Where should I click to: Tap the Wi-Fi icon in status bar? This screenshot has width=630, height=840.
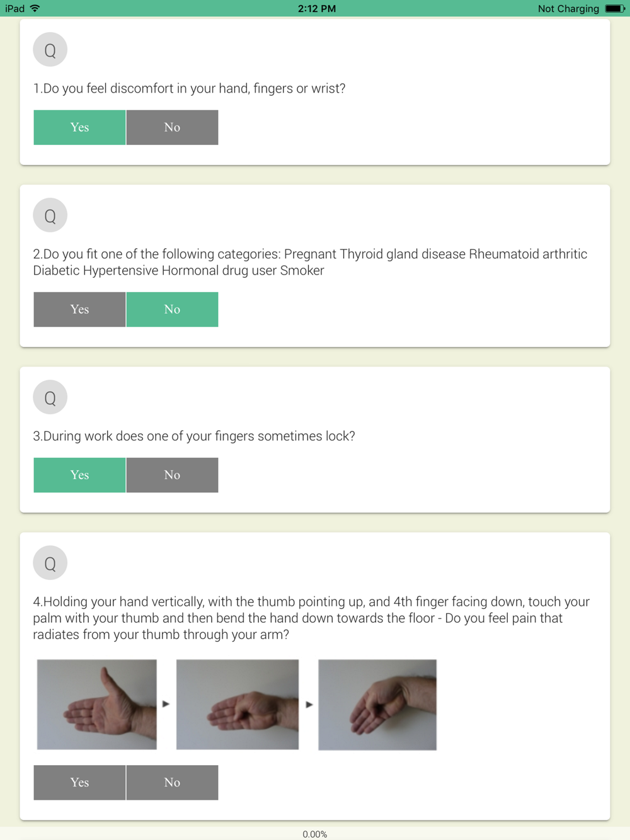(35, 8)
